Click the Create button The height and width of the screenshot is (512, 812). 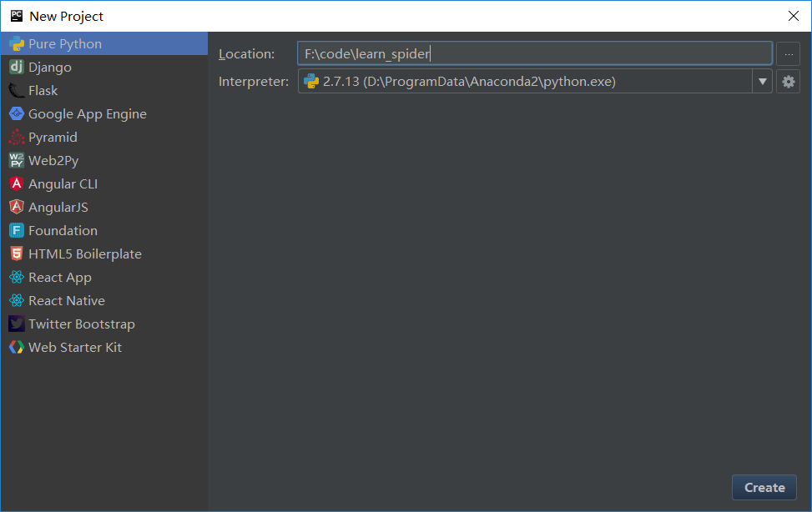click(x=764, y=487)
